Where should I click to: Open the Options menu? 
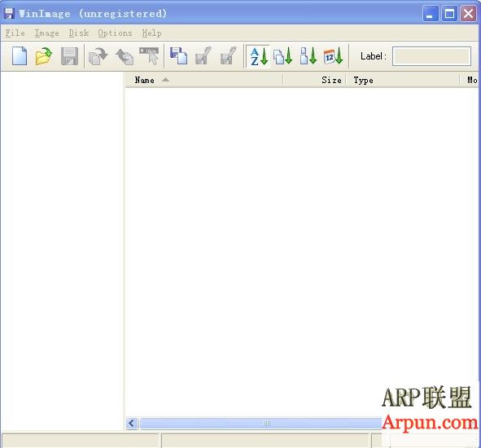[x=115, y=33]
